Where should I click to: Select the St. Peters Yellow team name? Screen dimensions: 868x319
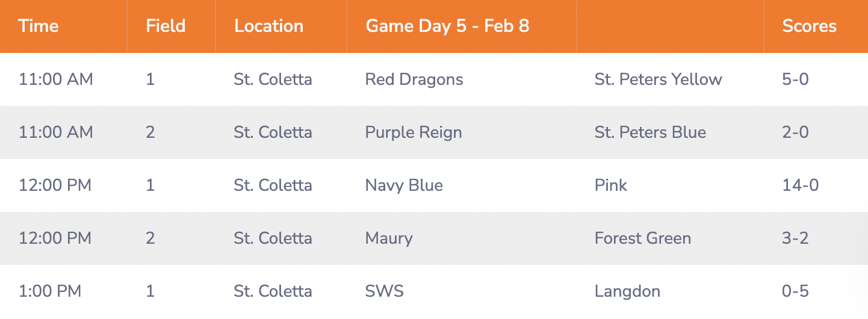658,79
